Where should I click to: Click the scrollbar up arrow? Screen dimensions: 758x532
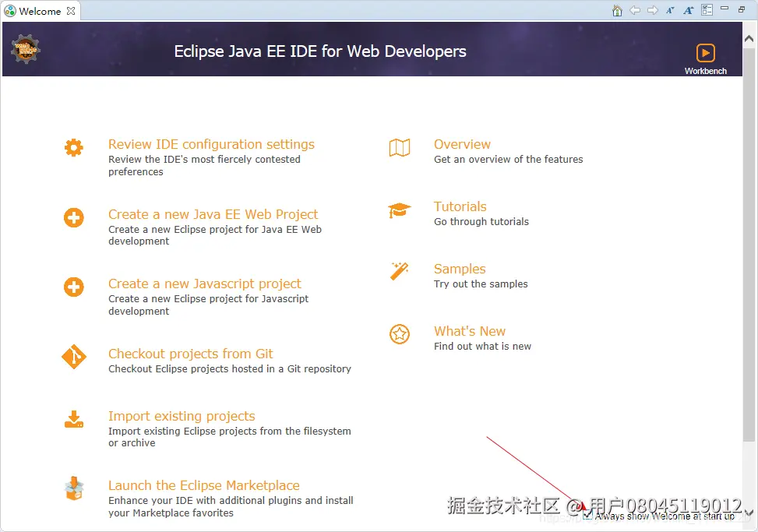click(749, 39)
